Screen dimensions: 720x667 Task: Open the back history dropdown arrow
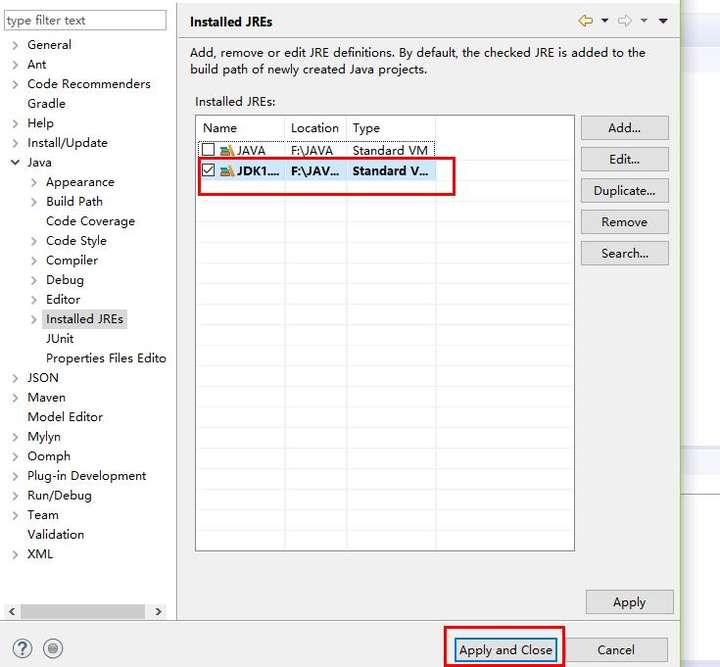click(x=605, y=21)
